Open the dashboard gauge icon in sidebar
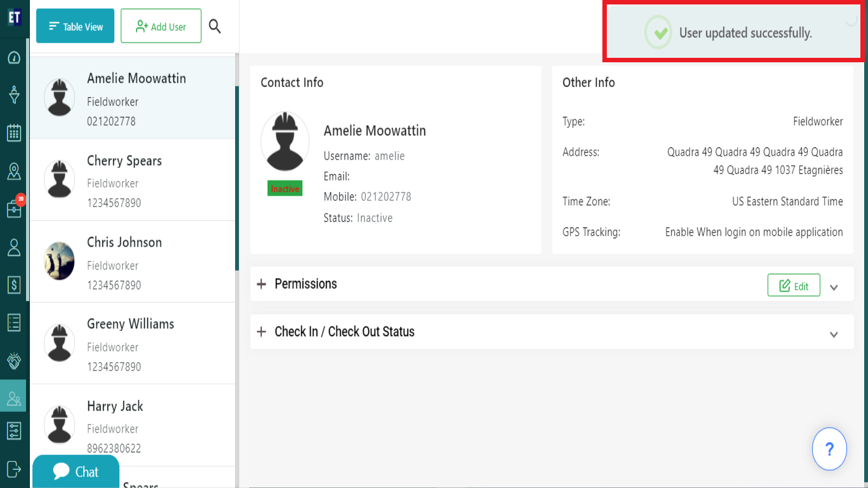 click(14, 58)
